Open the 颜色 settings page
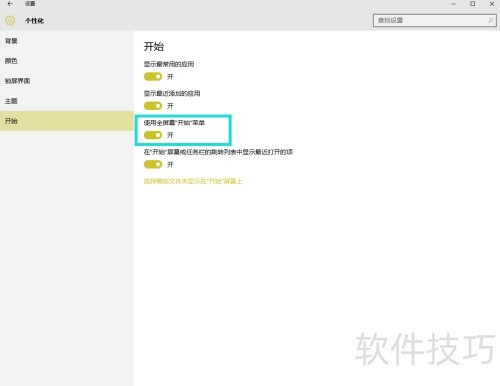This screenshot has width=500, height=386. coord(67,61)
